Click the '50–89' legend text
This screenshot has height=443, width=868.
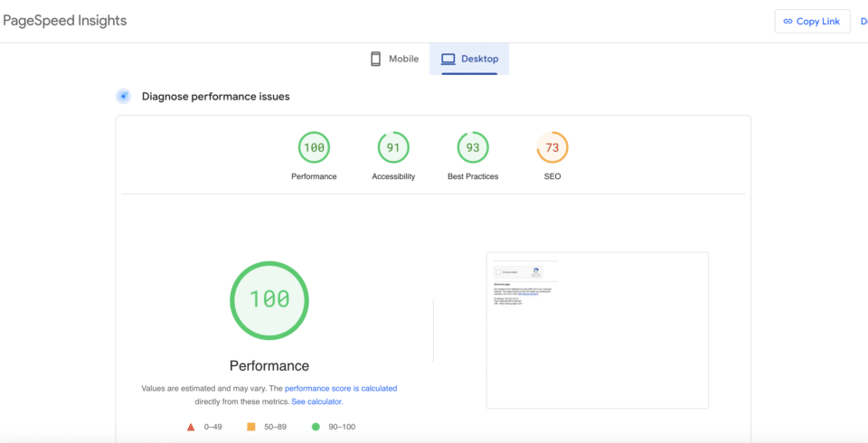coord(275,427)
